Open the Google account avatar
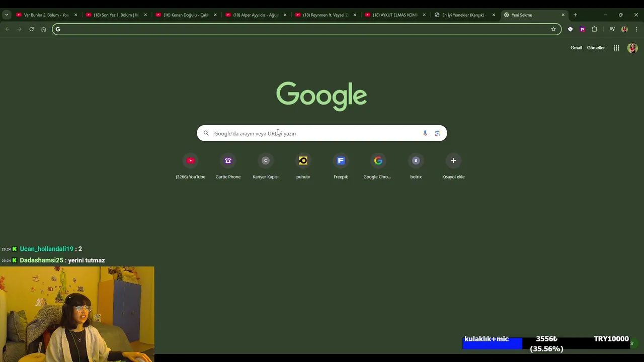Image resolution: width=644 pixels, height=362 pixels. (x=632, y=48)
